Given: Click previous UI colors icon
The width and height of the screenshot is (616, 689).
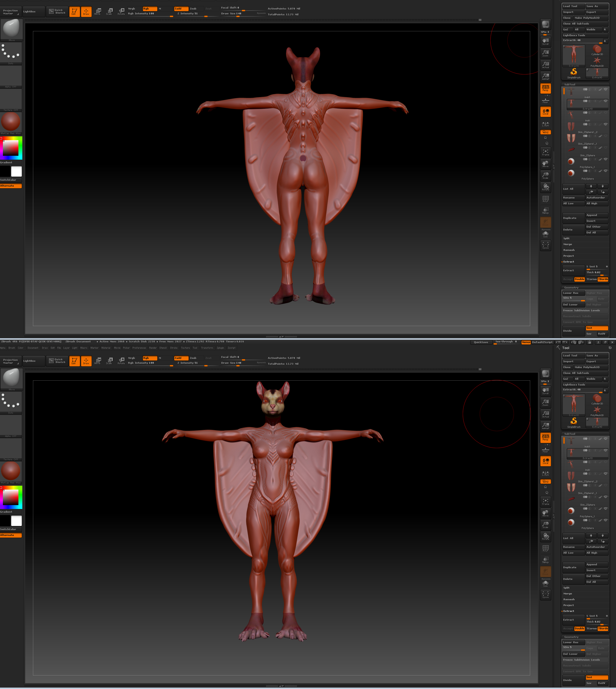Looking at the screenshot, I should (x=558, y=342).
